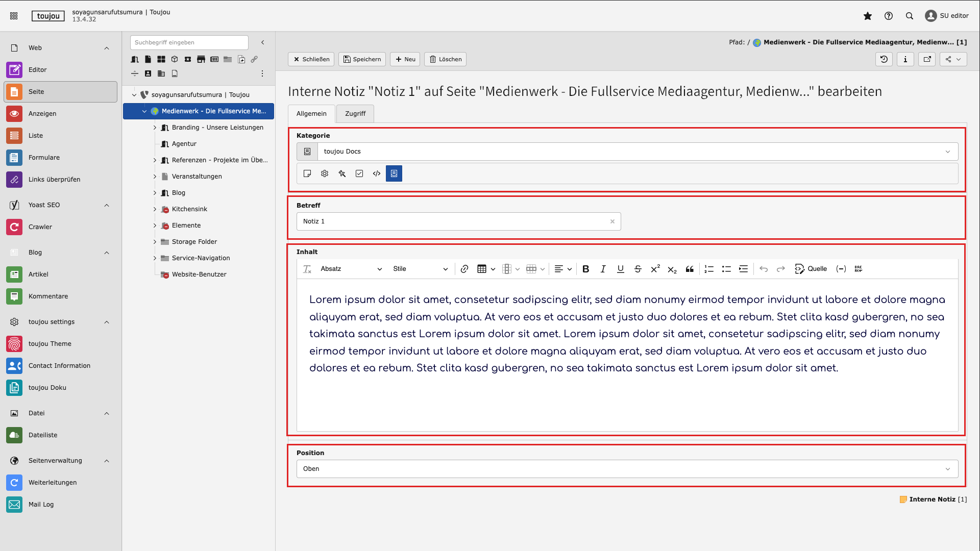Open the Mail Log module
Screen dimensions: 980x551
60,505
